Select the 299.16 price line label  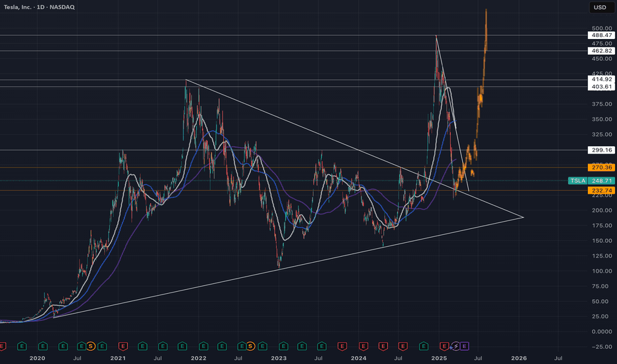point(601,150)
